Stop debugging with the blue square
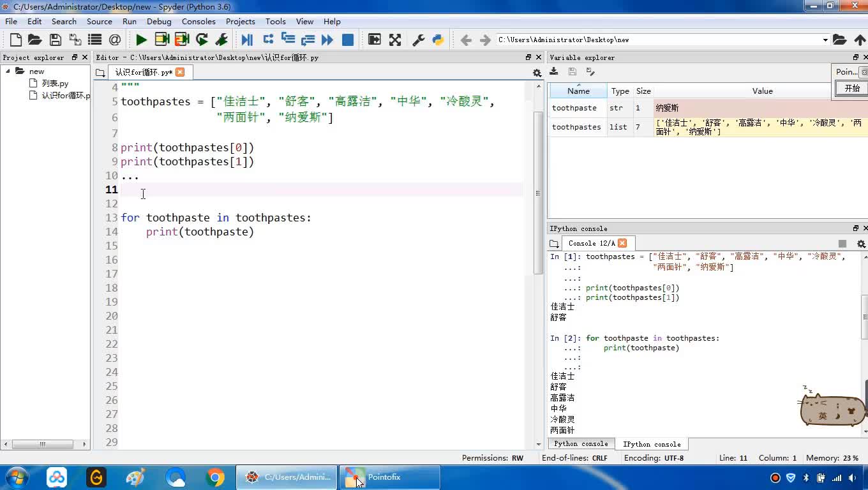This screenshot has height=490, width=868. coord(348,40)
